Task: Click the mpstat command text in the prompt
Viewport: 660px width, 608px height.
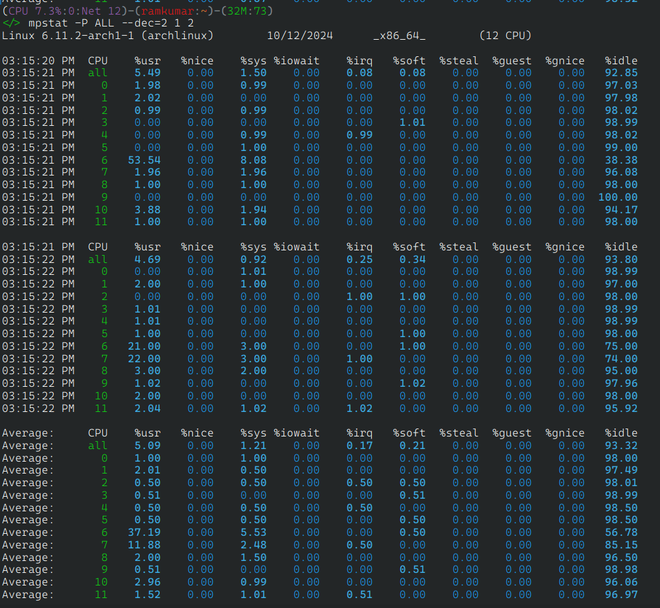Action: (x=50, y=23)
